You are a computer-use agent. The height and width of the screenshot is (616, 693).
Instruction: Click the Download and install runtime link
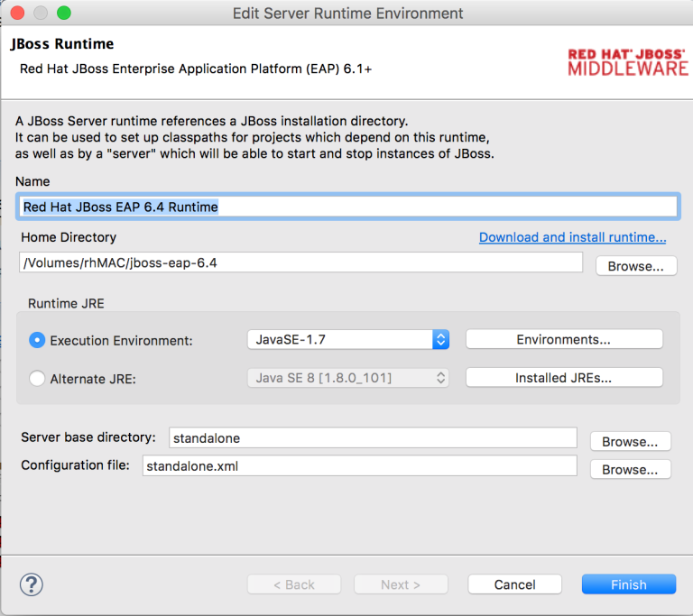point(572,237)
